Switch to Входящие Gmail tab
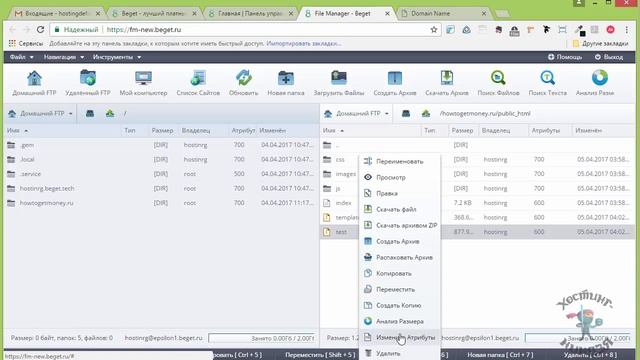 tap(56, 13)
